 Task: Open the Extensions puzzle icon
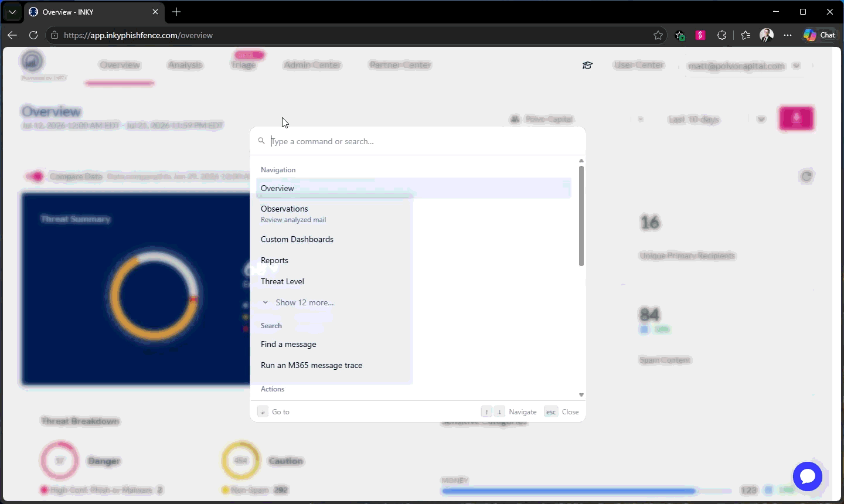722,35
